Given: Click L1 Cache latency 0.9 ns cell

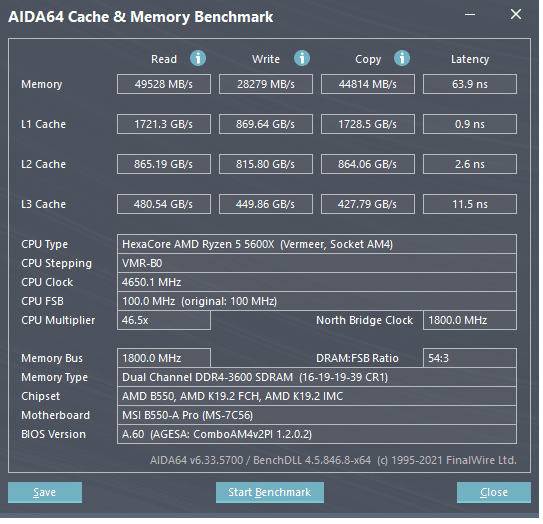Looking at the screenshot, I should pyautogui.click(x=470, y=124).
